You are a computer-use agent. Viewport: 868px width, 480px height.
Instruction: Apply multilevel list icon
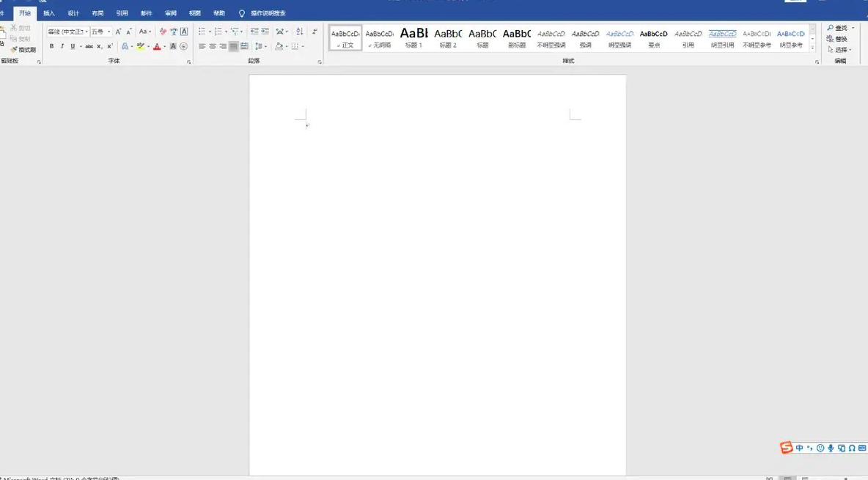tap(235, 32)
